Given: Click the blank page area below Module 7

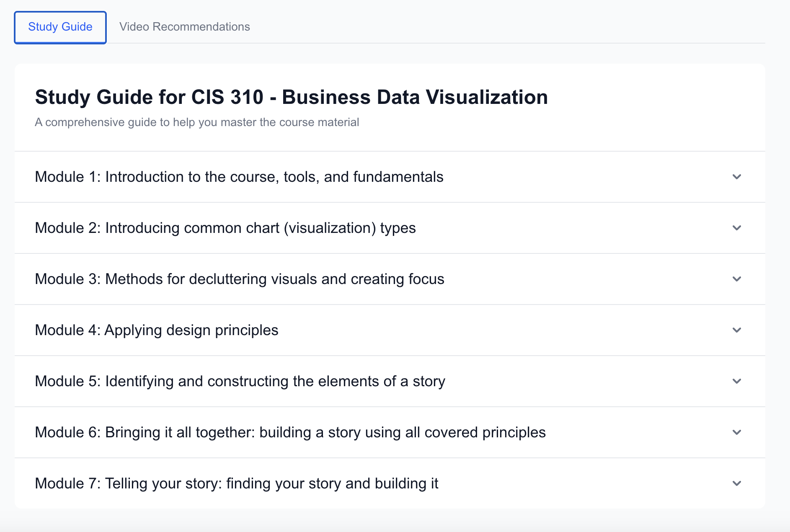Looking at the screenshot, I should pos(394,522).
